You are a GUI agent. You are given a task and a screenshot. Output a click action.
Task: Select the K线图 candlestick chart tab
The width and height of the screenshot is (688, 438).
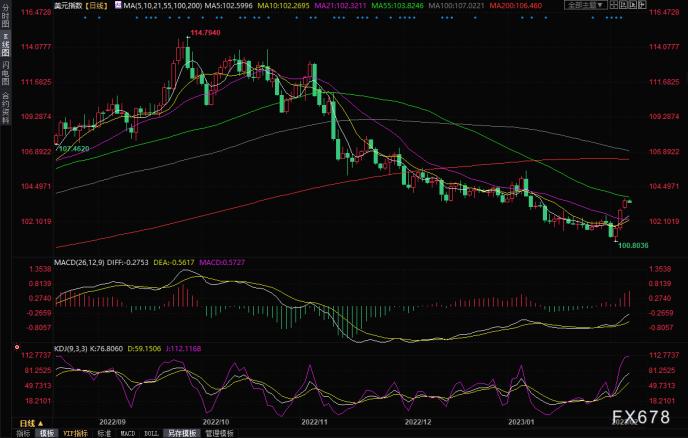pos(5,44)
